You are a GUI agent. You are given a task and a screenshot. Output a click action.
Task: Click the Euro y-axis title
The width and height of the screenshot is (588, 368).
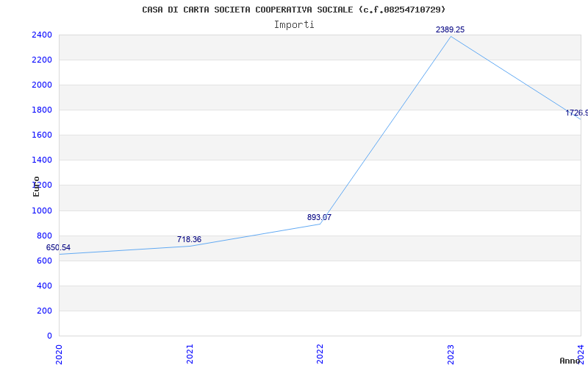click(36, 186)
